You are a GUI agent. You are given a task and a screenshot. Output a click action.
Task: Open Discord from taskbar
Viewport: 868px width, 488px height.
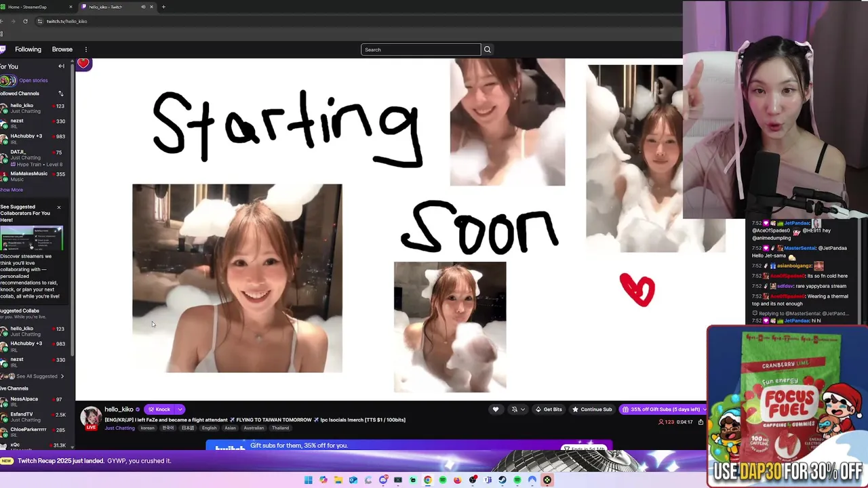click(383, 480)
